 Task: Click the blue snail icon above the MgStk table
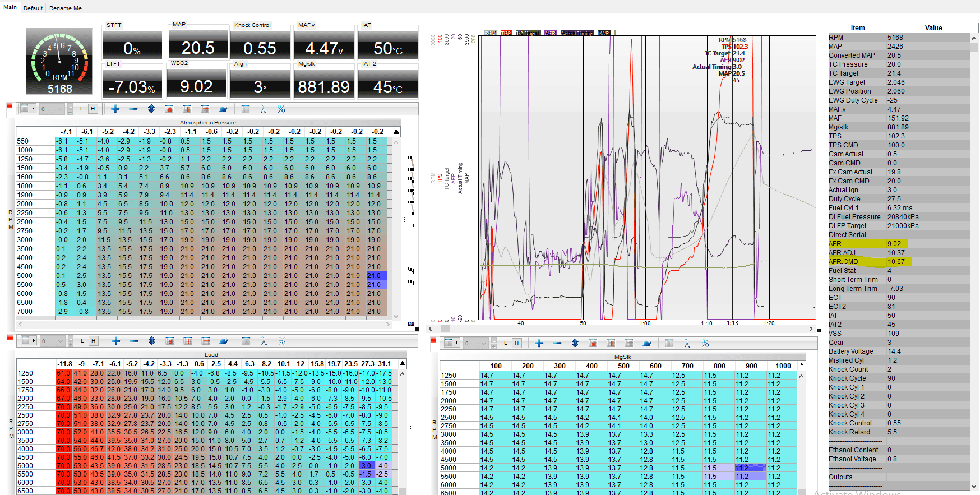[647, 343]
